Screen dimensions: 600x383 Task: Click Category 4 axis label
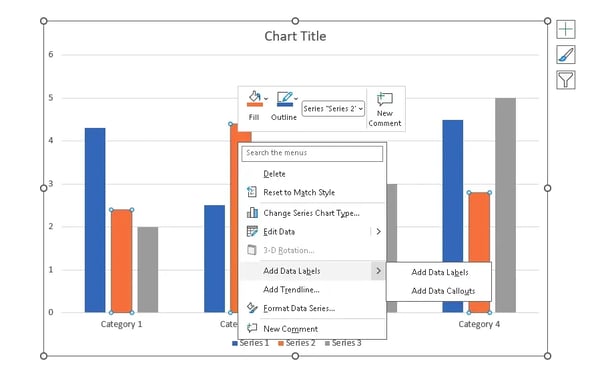(479, 324)
